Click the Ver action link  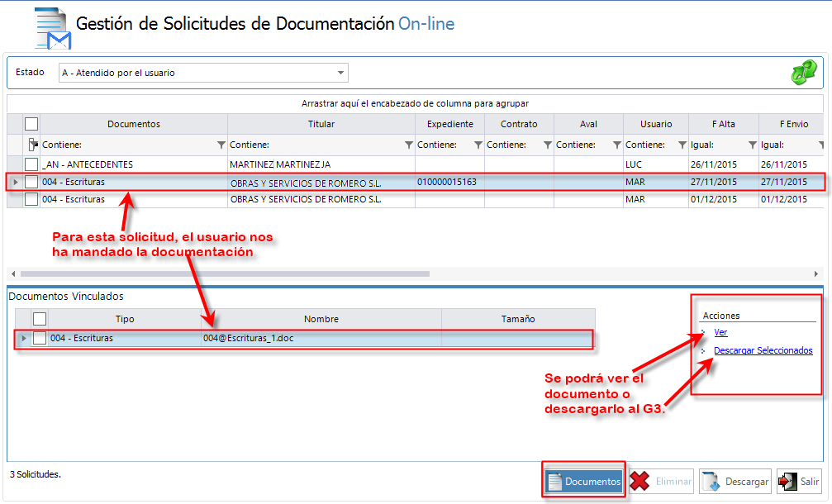click(x=720, y=332)
